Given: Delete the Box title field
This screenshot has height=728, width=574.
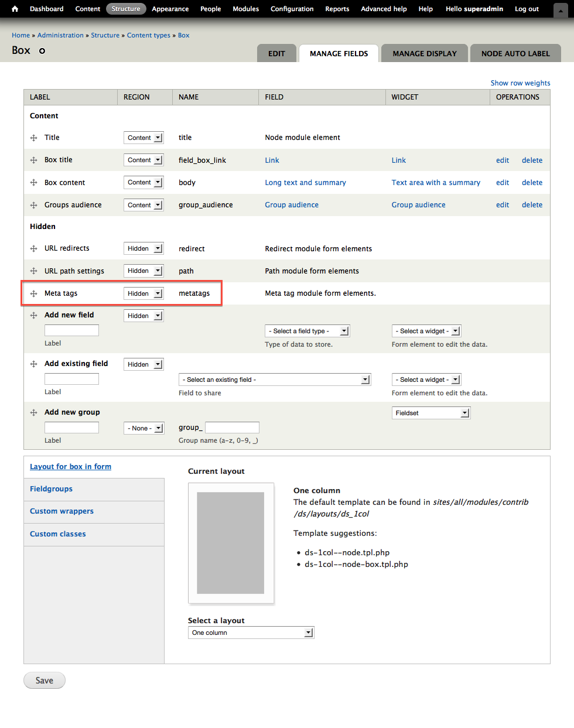Looking at the screenshot, I should click(532, 160).
